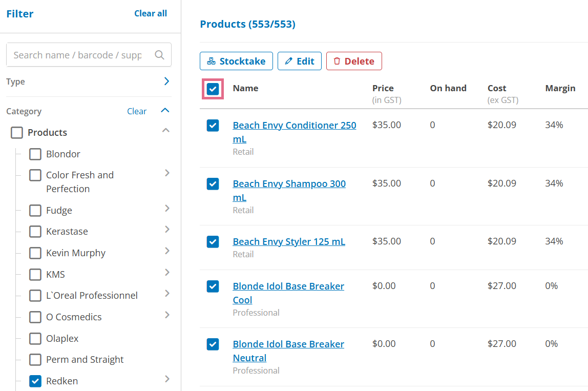Collapse the Category filter section
This screenshot has height=391, width=588.
(x=165, y=110)
